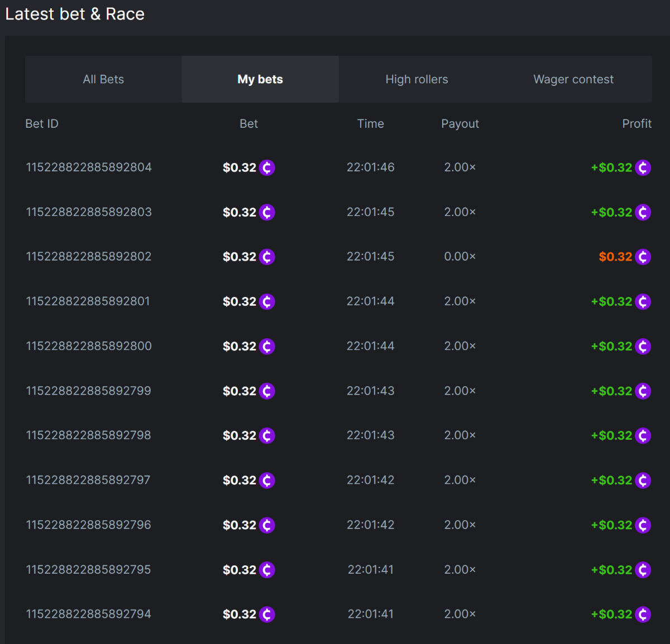Switch to the All Bets tab
This screenshot has height=644, width=670.
pyautogui.click(x=103, y=79)
